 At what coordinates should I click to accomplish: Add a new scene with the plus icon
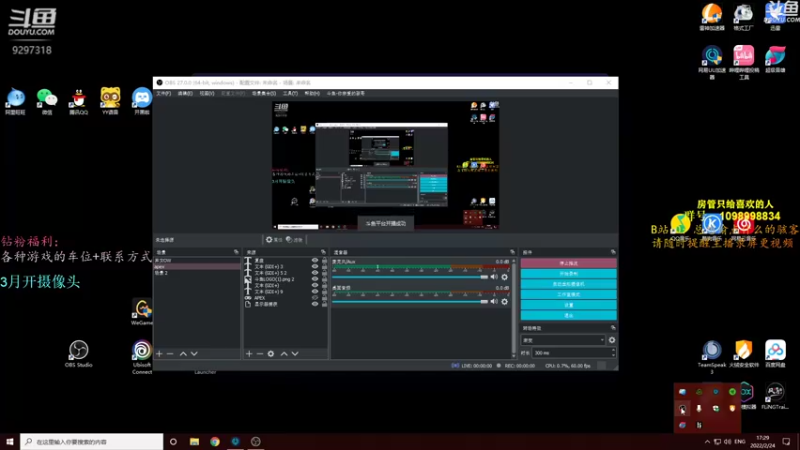point(159,354)
